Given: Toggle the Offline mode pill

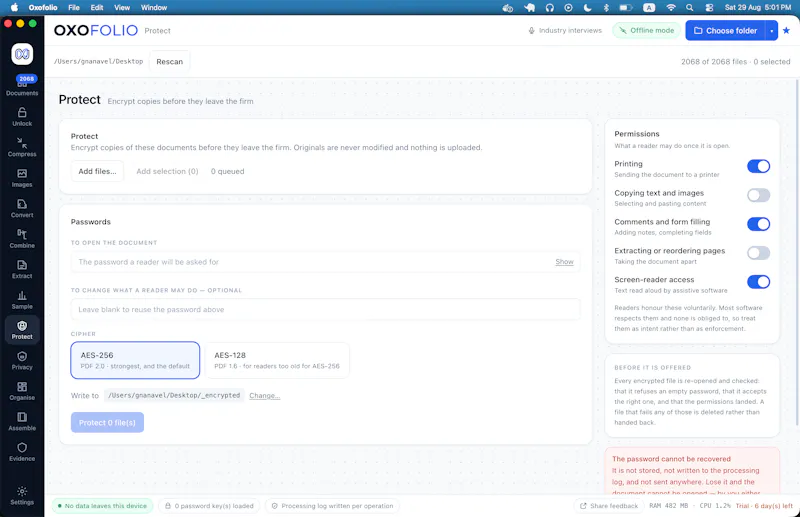Looking at the screenshot, I should (646, 31).
